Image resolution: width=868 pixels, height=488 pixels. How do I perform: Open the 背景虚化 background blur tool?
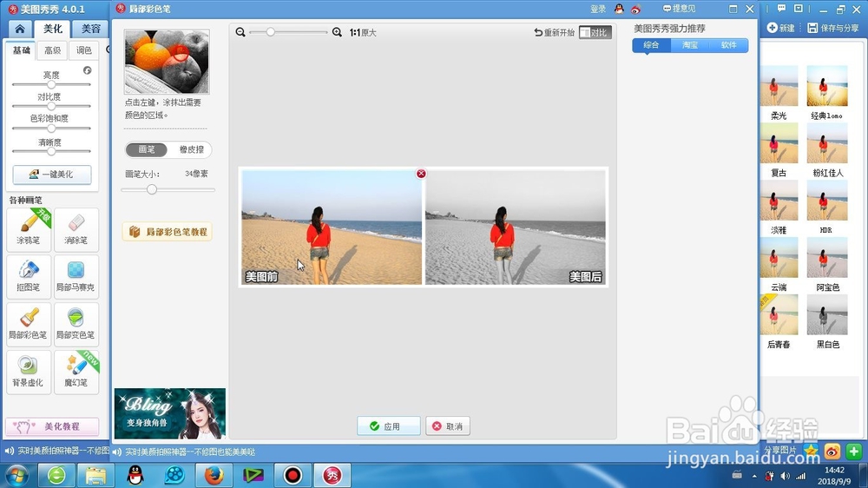point(29,372)
